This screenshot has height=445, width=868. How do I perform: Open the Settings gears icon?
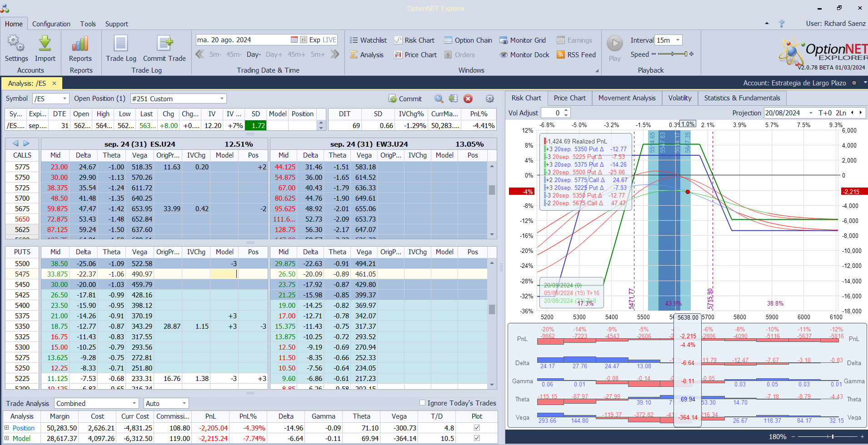click(16, 44)
